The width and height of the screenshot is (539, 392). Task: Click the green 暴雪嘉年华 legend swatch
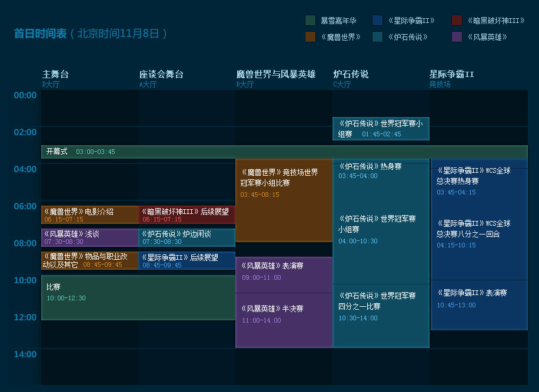point(311,20)
